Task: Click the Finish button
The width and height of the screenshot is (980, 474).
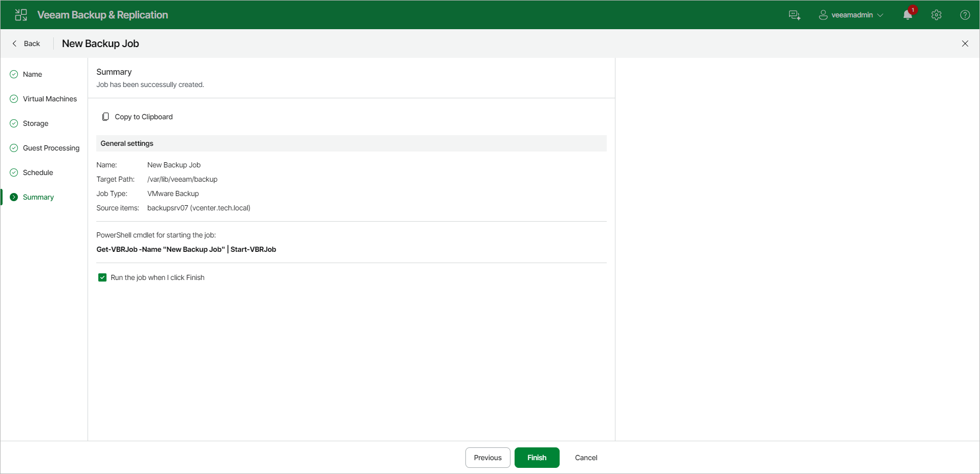Action: pos(537,458)
